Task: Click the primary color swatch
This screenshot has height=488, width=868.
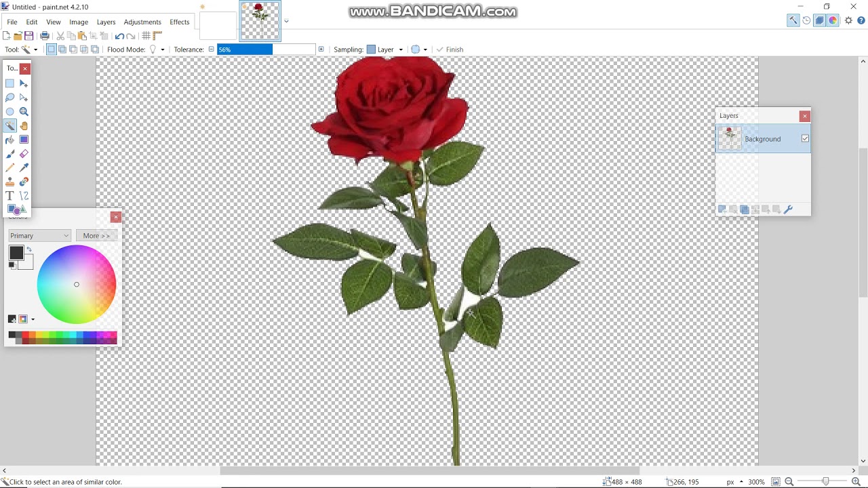Action: (x=16, y=253)
